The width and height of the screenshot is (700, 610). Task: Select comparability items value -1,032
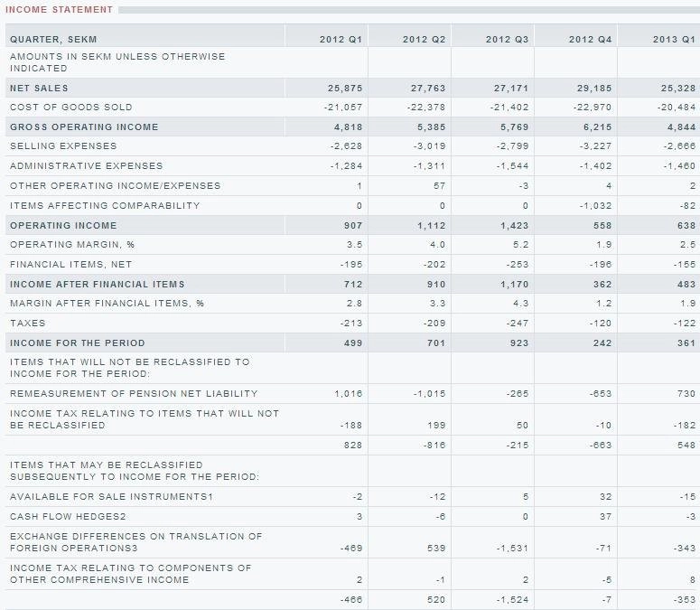pos(595,205)
